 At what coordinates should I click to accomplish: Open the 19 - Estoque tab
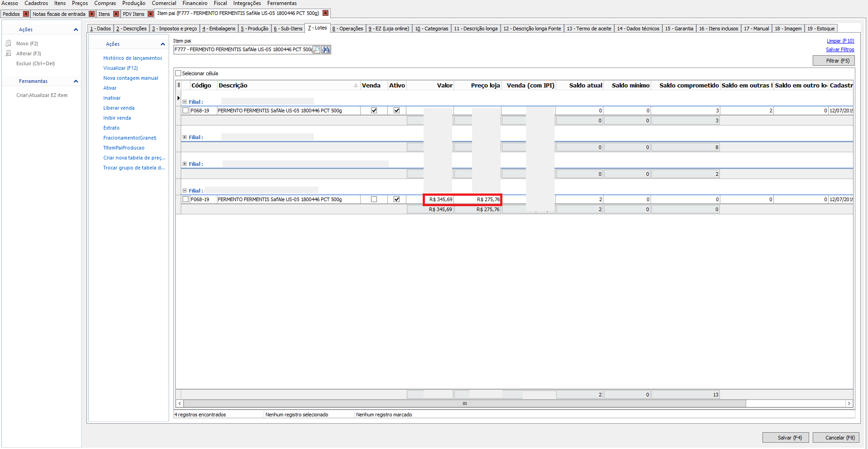[821, 29]
